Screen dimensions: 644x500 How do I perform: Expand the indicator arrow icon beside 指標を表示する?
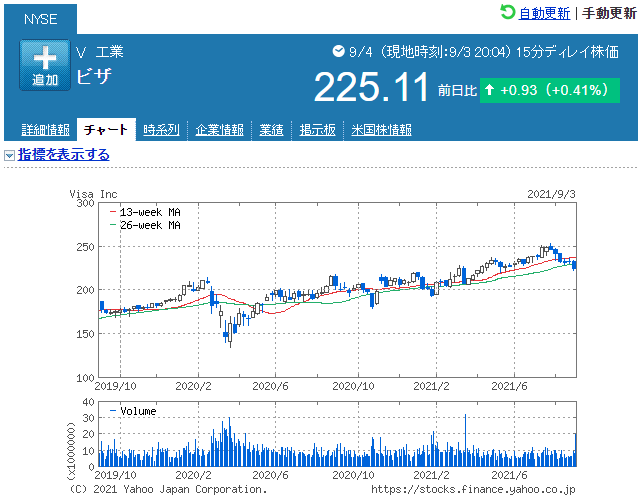coord(9,155)
